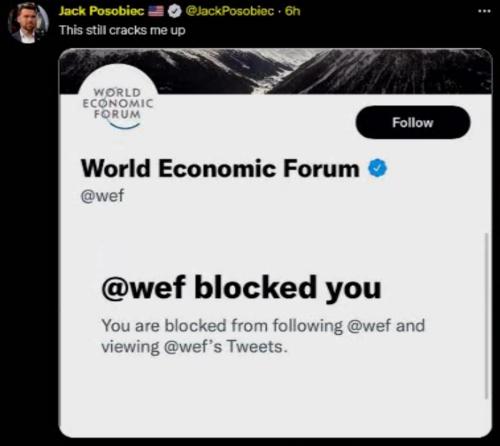Click the @wef handle under the profile name
This screenshot has height=446, width=500.
coord(102,196)
